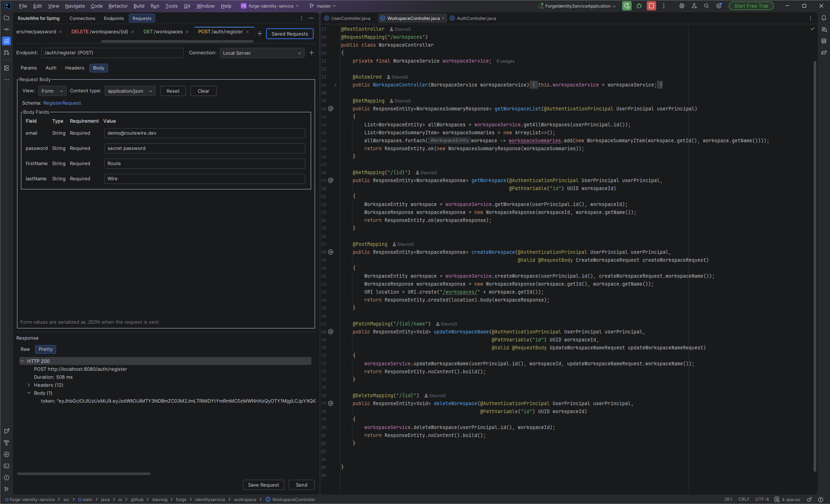830x504 pixels.
Task: Open the Build hammer tool window
Action: point(6,443)
